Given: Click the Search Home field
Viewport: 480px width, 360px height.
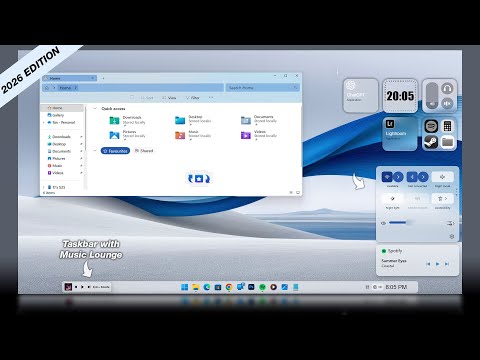Looking at the screenshot, I should [x=263, y=88].
